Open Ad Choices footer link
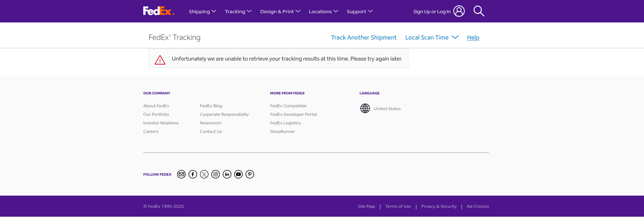 (x=478, y=206)
